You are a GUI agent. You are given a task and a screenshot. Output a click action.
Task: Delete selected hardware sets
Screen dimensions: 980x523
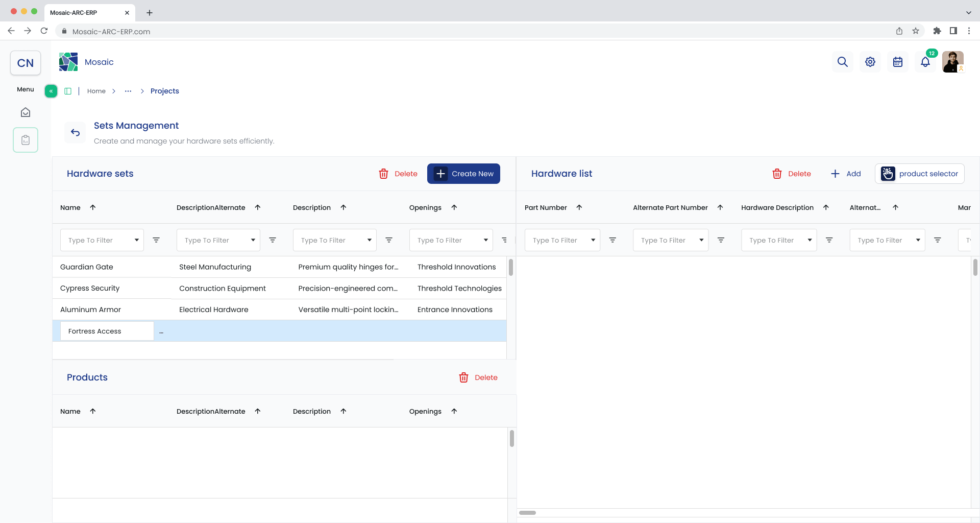coord(398,174)
